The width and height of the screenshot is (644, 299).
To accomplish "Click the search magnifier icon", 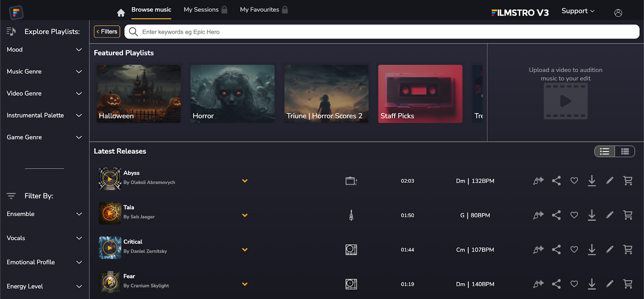I will pyautogui.click(x=133, y=32).
